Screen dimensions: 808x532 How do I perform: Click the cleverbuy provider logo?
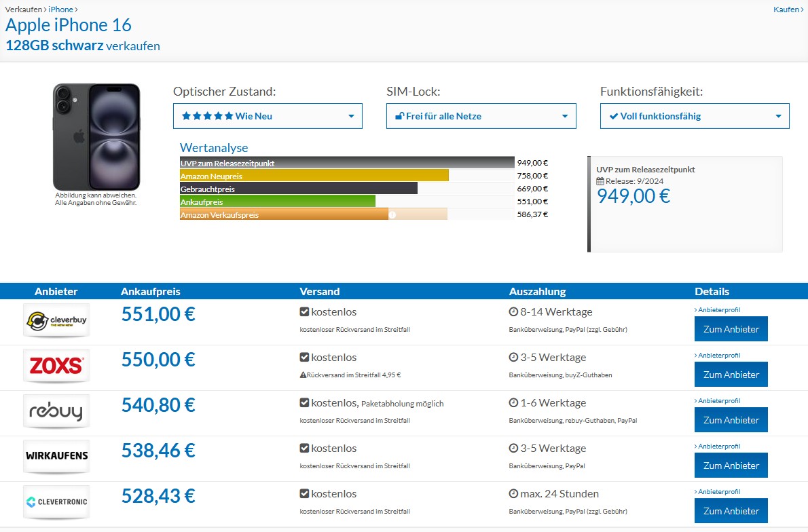(x=56, y=320)
